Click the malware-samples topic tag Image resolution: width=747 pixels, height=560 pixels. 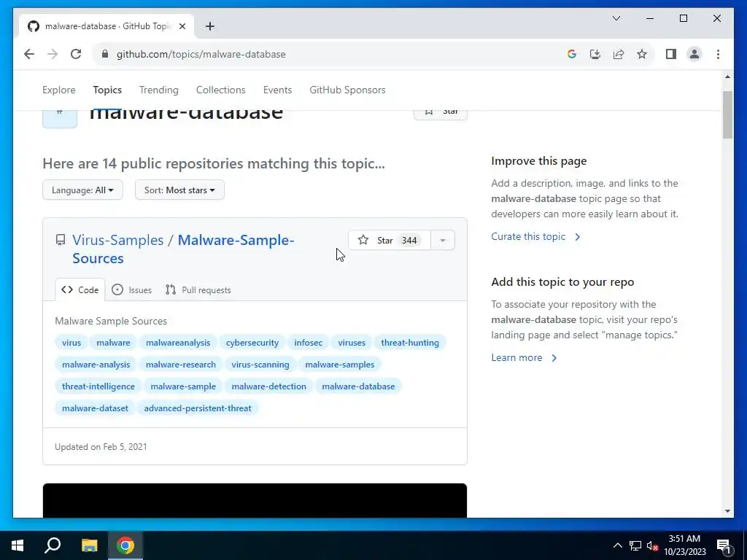coord(340,365)
